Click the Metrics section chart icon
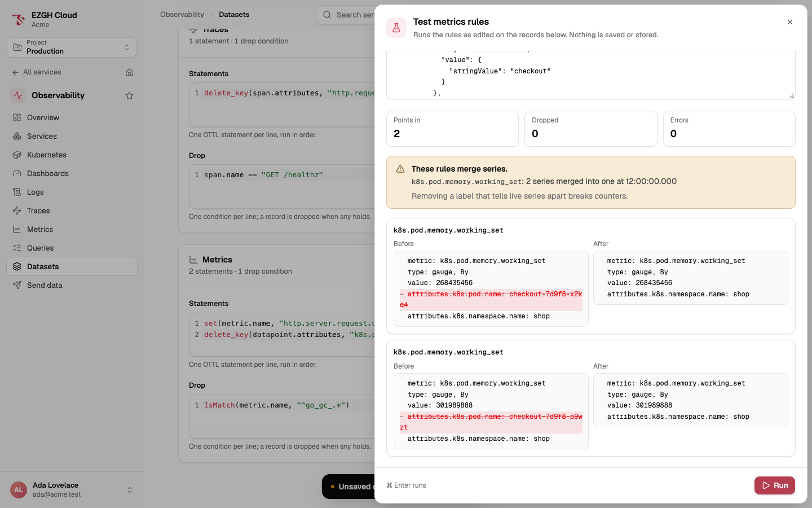 pos(193,260)
